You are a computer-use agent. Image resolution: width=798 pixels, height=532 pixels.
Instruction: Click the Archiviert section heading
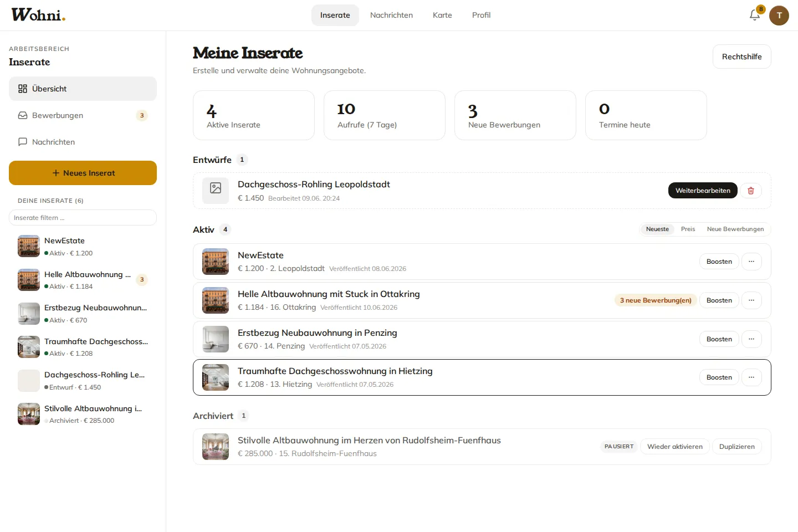click(213, 416)
